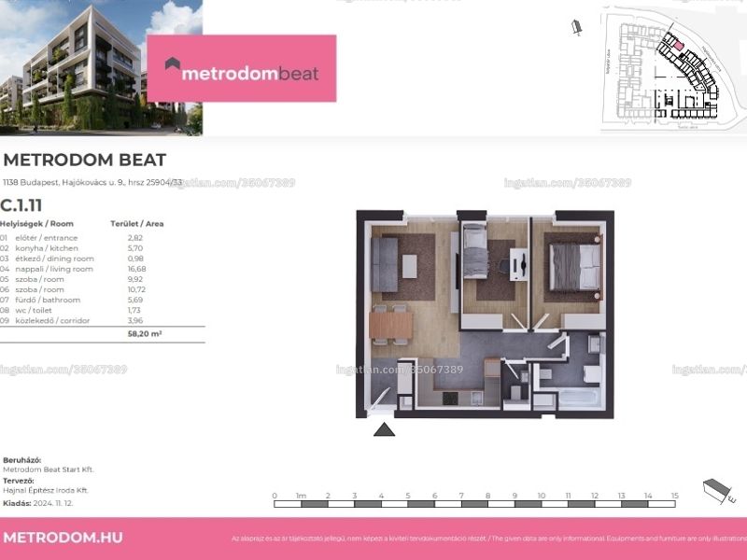Click the "Helyiségek / Room" column header
Viewport: 747px width, 560px height.
(37, 223)
